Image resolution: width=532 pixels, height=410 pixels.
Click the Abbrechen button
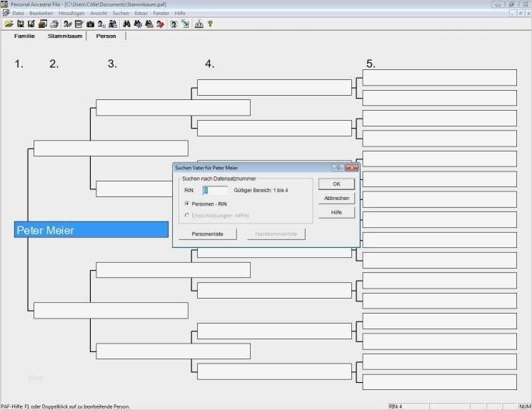(336, 198)
